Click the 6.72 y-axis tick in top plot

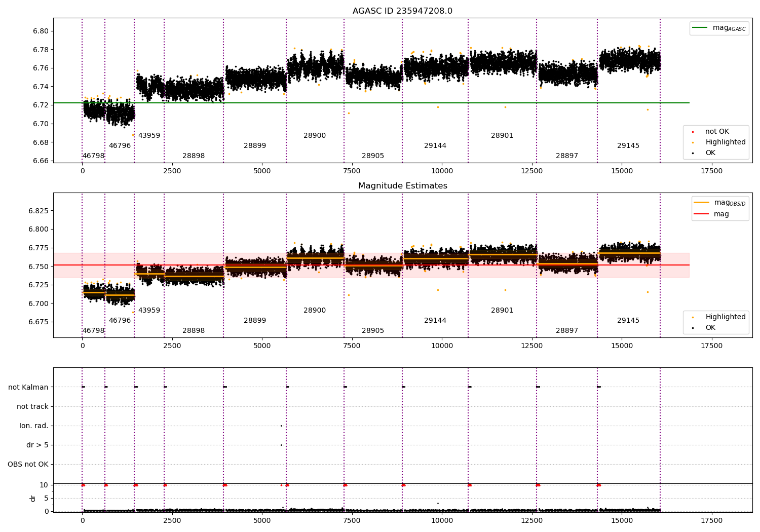pyautogui.click(x=41, y=105)
